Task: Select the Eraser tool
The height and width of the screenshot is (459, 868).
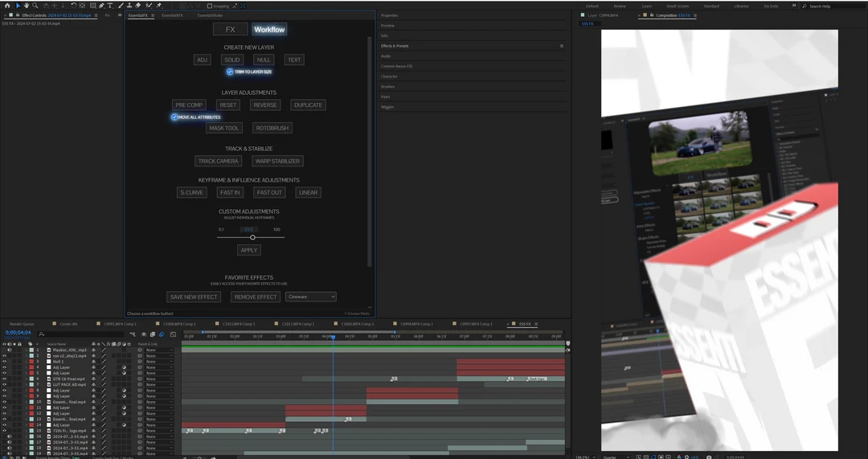Action: coord(138,6)
